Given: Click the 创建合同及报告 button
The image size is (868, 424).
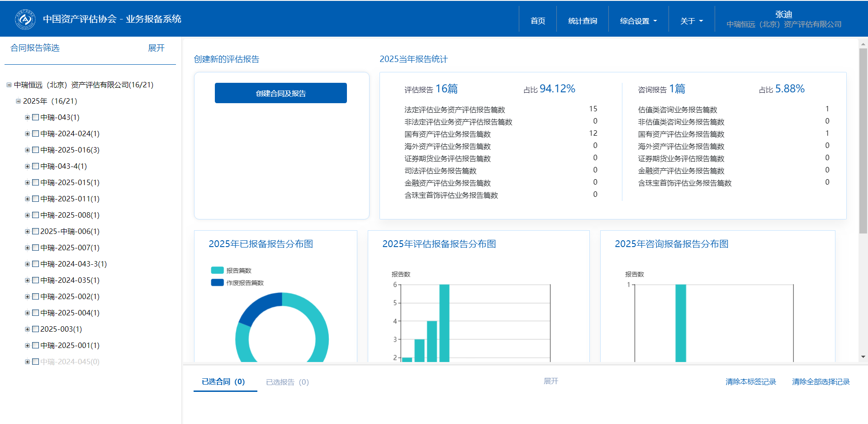Looking at the screenshot, I should click(280, 93).
